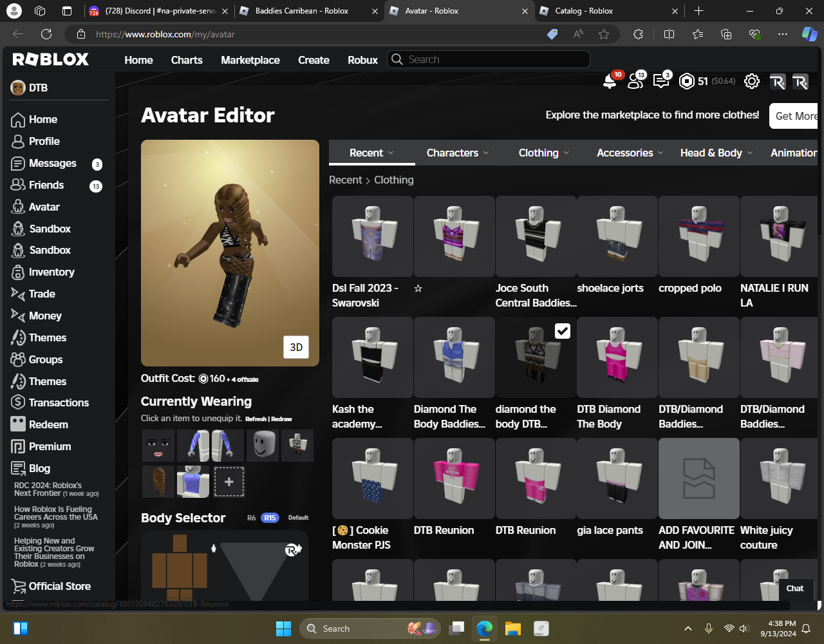The width and height of the screenshot is (824, 644).
Task: Uncheck the equipped diamond the body DTB item
Action: tap(563, 331)
